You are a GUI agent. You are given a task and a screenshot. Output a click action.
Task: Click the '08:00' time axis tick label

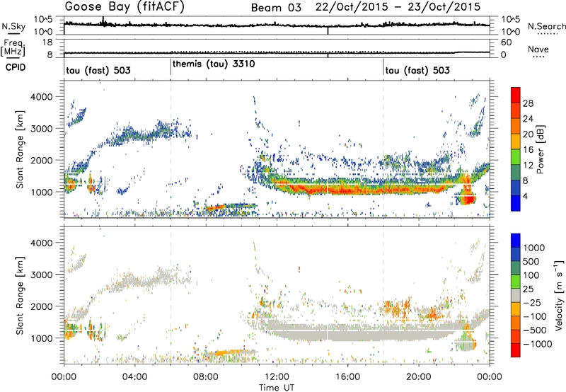pos(206,377)
